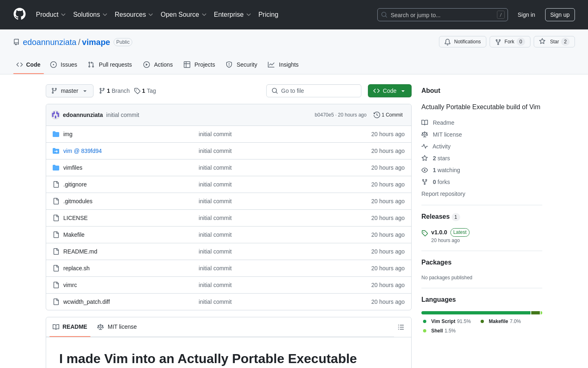Switch to the MIT license tab in README panel
Screen dimensions: 588x368
(x=117, y=327)
